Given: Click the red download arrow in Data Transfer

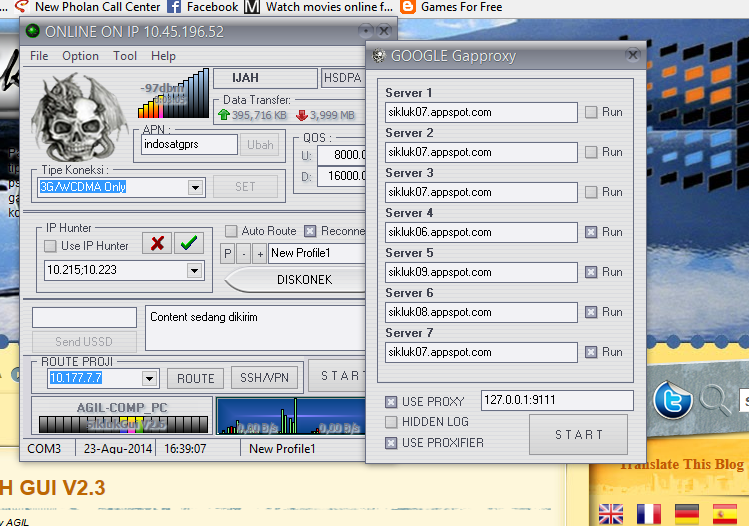Looking at the screenshot, I should coord(301,115).
